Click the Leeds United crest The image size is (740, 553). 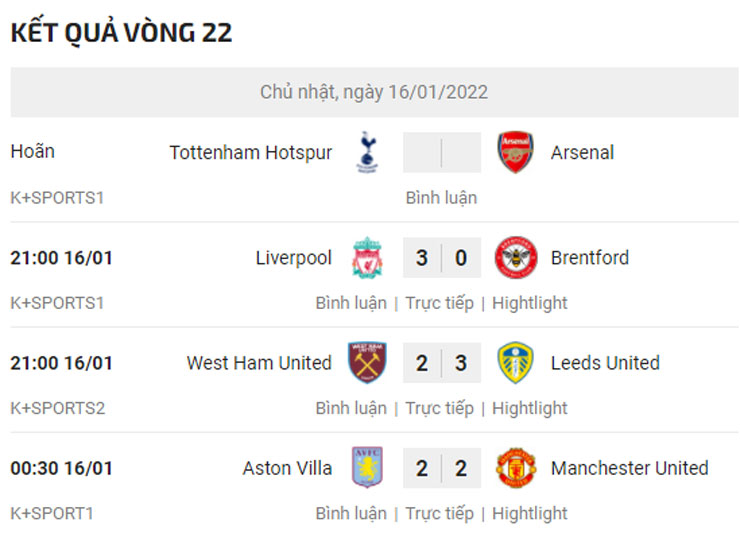coord(516,363)
